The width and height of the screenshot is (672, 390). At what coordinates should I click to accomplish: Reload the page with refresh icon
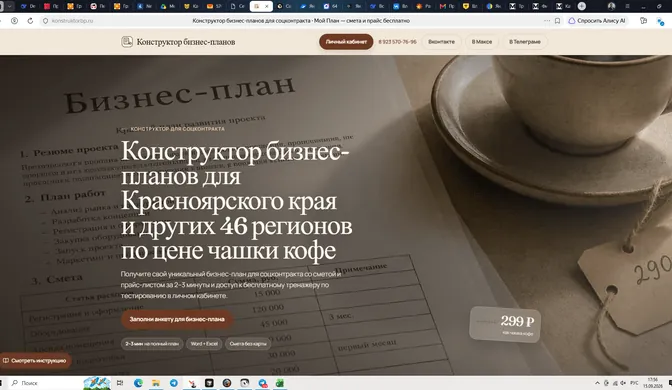click(x=30, y=21)
